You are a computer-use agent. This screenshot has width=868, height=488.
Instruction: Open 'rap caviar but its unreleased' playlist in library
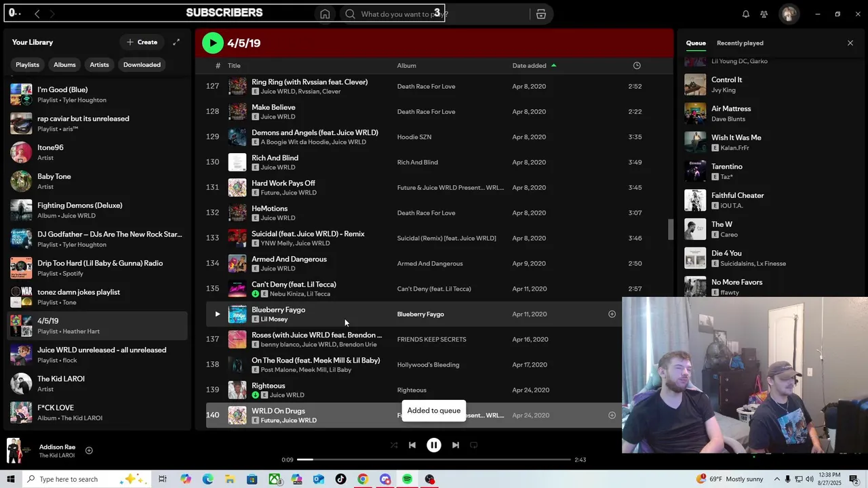tap(97, 123)
